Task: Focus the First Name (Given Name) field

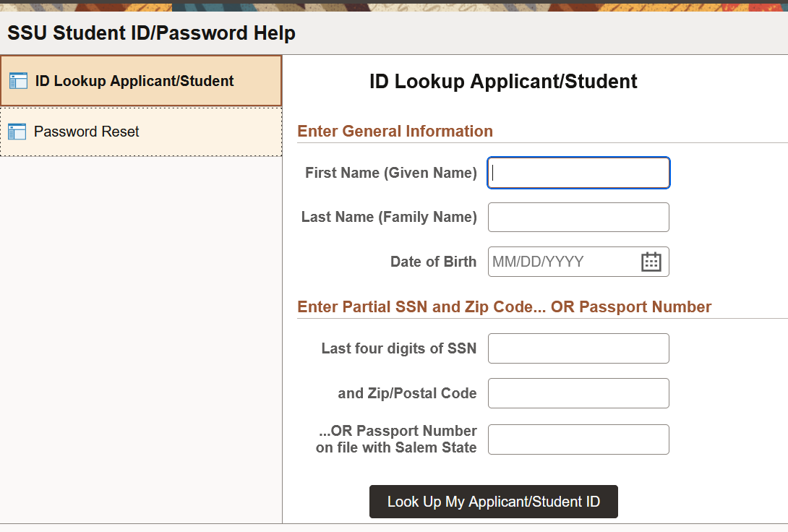Action: pos(578,173)
